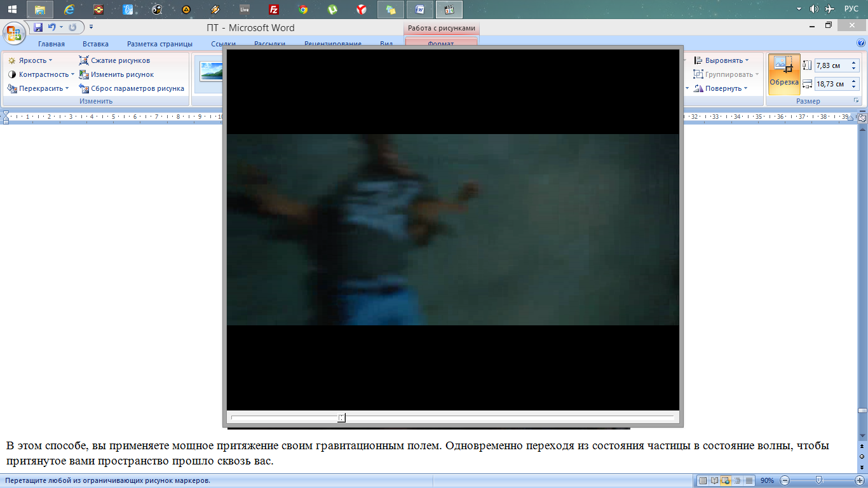Switch to Outline view
Image resolution: width=868 pixels, height=488 pixels.
737,480
